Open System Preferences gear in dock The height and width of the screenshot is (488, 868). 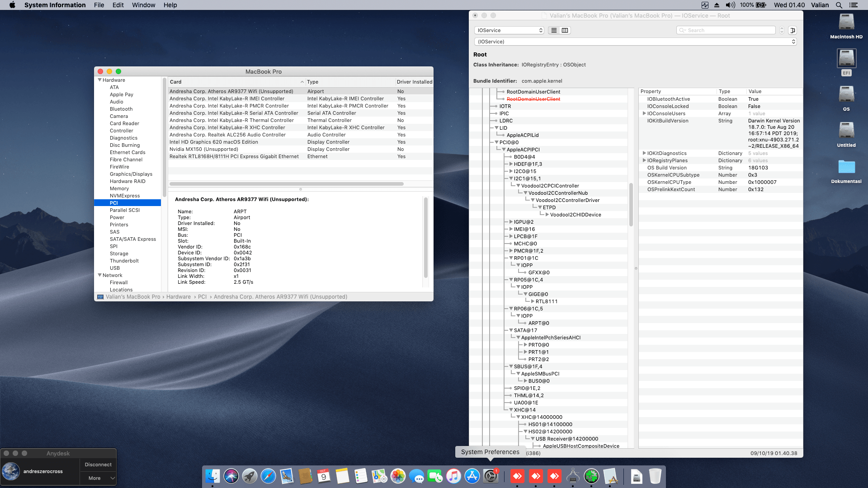(491, 476)
